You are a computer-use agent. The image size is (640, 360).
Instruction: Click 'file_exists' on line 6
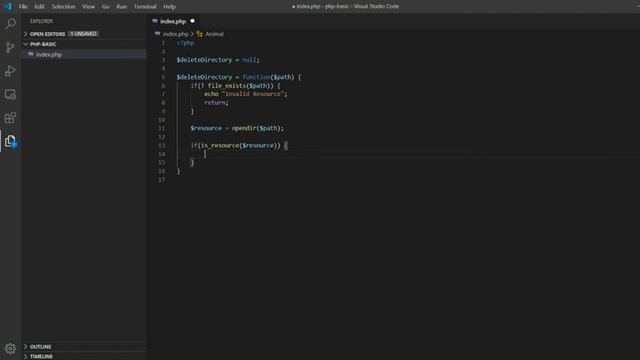227,85
